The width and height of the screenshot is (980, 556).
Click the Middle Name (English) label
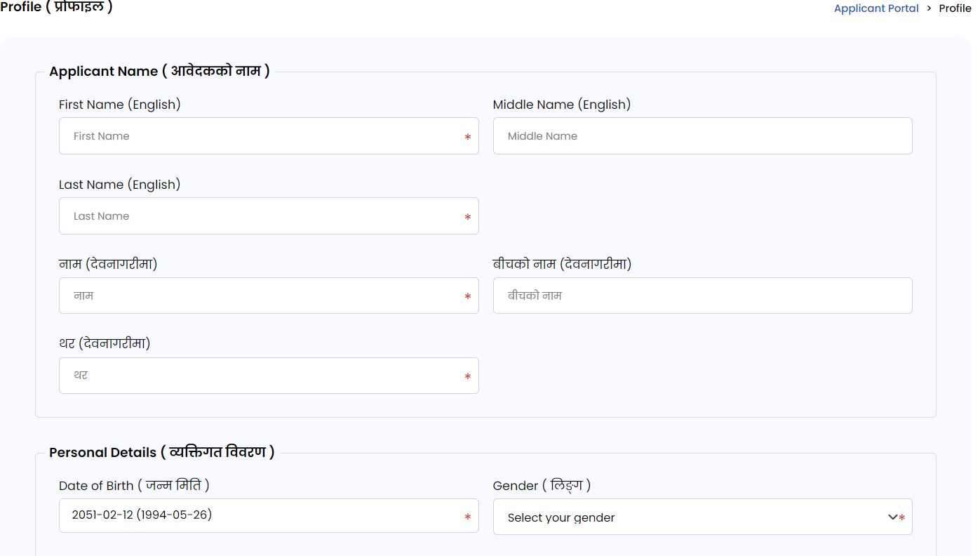click(561, 105)
